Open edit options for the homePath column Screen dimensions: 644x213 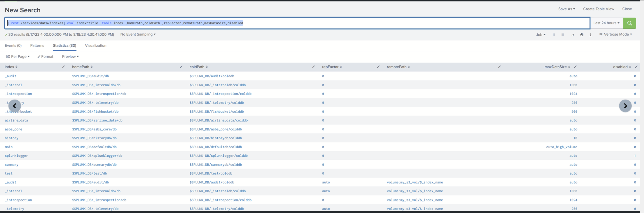pyautogui.click(x=181, y=67)
